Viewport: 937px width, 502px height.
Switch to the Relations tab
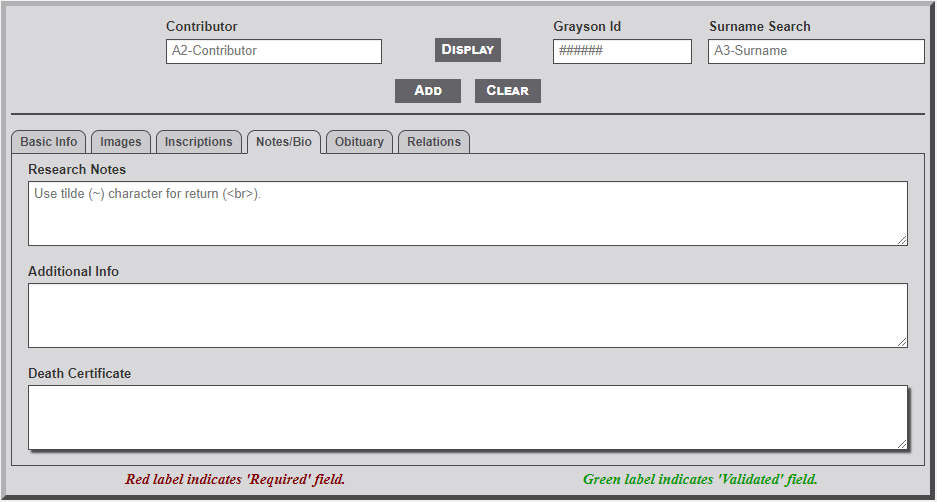point(434,142)
